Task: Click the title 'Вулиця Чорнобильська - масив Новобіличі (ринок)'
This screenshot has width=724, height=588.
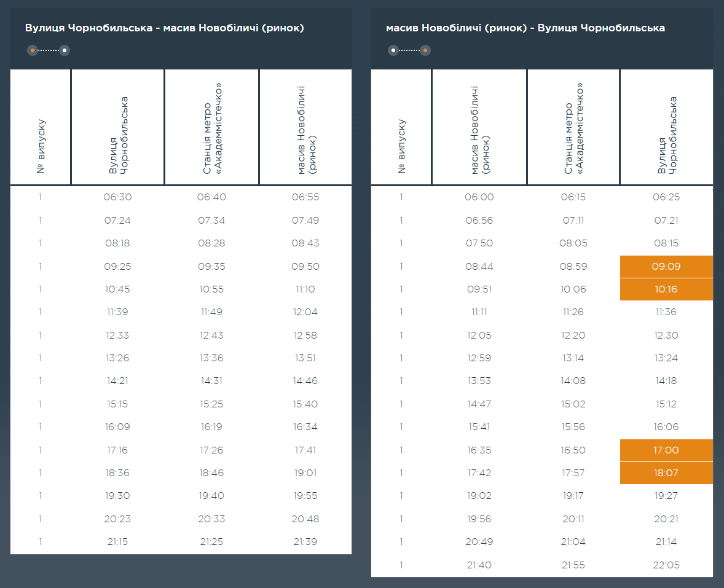Action: 164,28
